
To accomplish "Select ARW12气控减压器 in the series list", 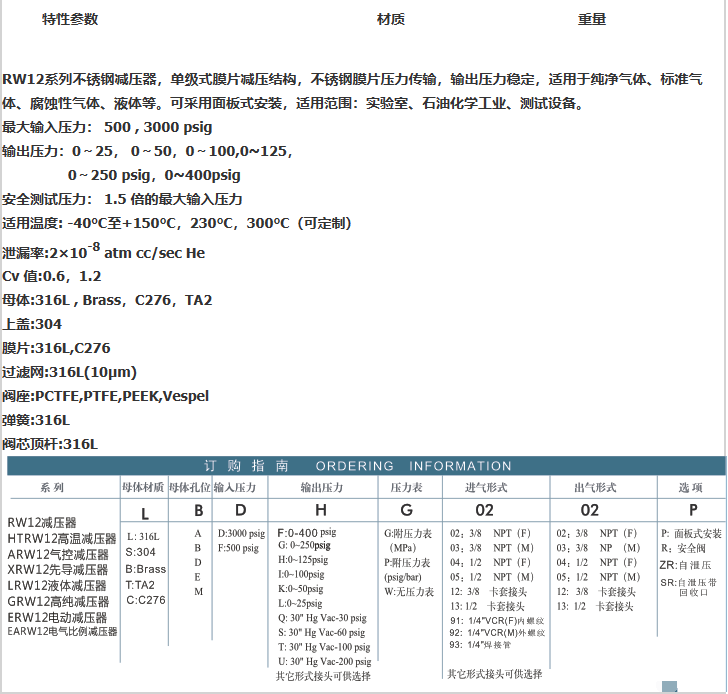I will [58, 554].
